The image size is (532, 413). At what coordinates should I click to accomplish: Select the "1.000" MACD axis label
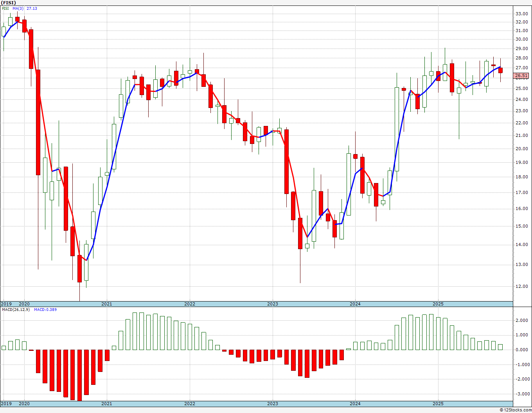point(521,335)
